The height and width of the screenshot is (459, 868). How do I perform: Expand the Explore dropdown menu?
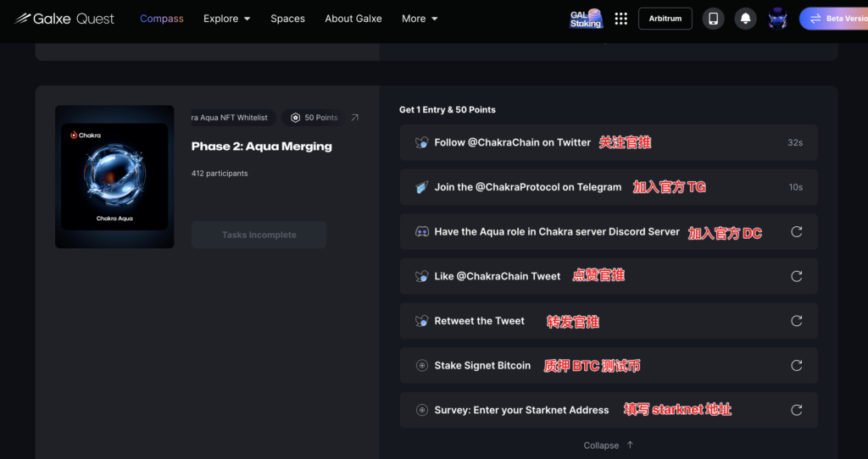click(x=226, y=19)
